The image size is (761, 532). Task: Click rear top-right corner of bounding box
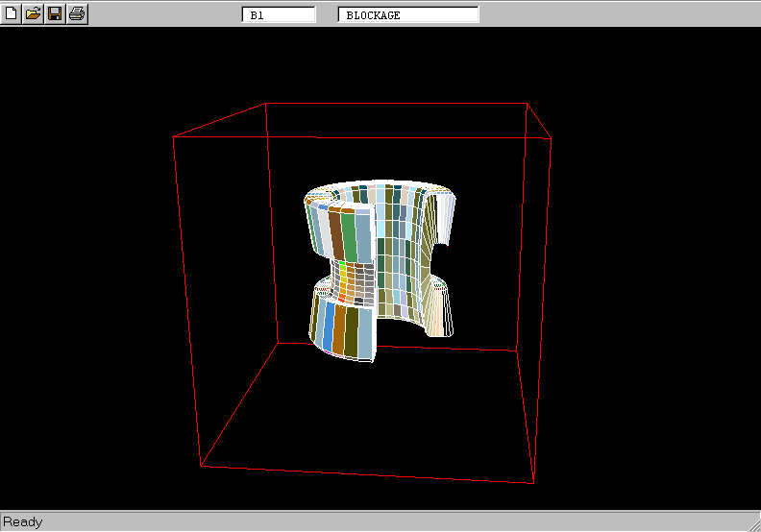[x=527, y=104]
